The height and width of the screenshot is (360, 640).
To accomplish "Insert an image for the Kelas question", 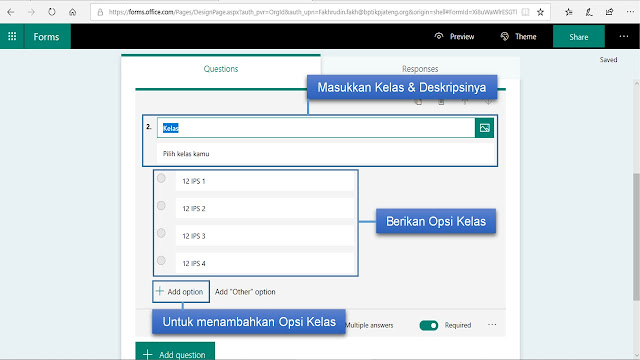I will (484, 128).
